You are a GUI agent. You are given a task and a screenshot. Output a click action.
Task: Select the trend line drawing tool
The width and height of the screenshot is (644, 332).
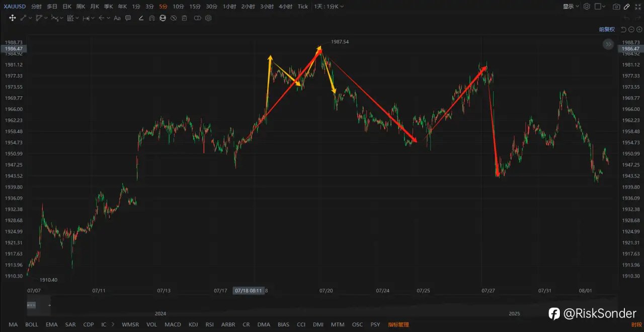click(23, 18)
